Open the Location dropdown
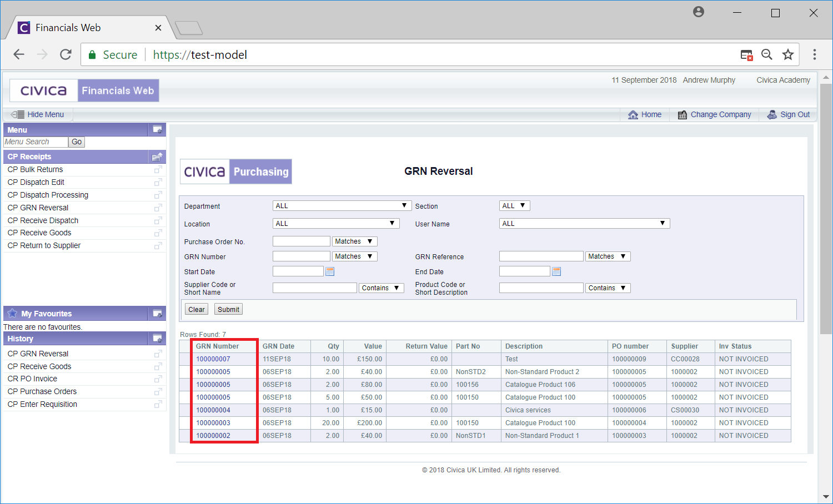 tap(336, 223)
